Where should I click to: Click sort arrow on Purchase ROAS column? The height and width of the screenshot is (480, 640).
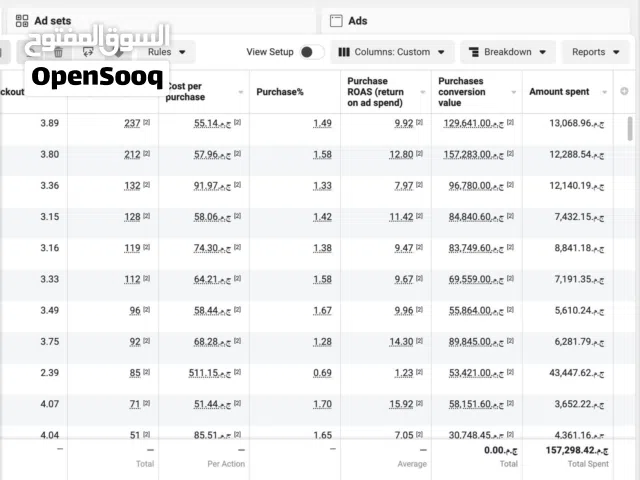424,92
